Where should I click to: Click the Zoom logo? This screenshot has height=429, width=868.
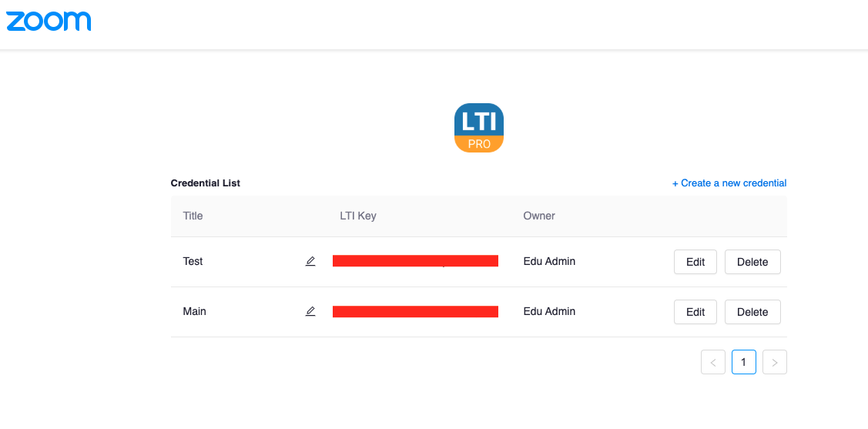point(49,22)
